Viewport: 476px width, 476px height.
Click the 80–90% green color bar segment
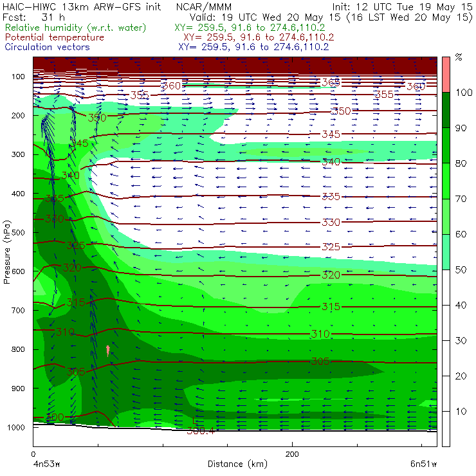[x=446, y=145]
